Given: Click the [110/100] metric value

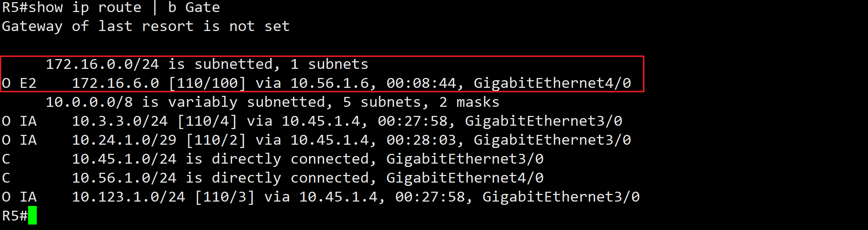Looking at the screenshot, I should click(207, 83).
